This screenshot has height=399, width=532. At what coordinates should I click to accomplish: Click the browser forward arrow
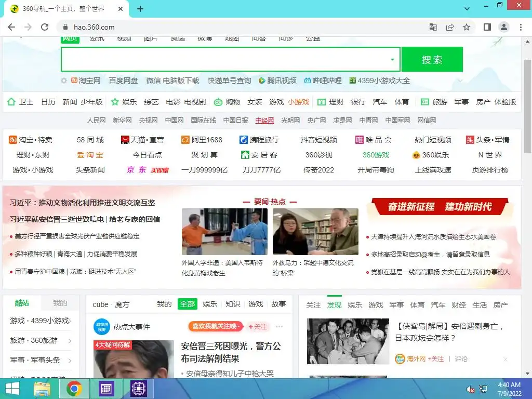point(28,27)
